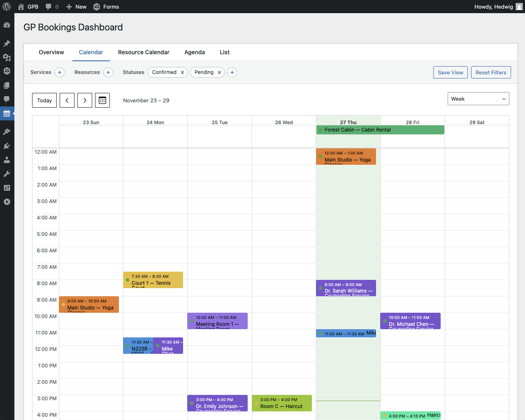This screenshot has height=420, width=525.
Task: Open Users in the admin sidebar
Action: coord(7,160)
